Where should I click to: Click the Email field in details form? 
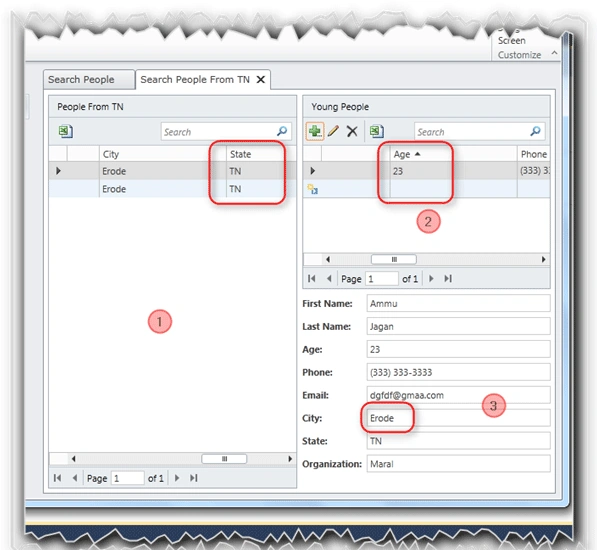tap(458, 395)
